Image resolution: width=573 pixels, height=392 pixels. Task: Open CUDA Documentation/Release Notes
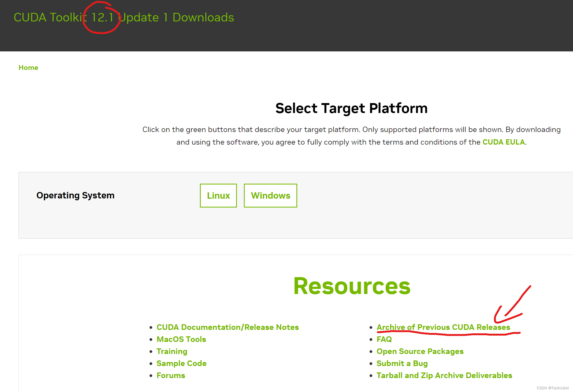[x=228, y=327]
